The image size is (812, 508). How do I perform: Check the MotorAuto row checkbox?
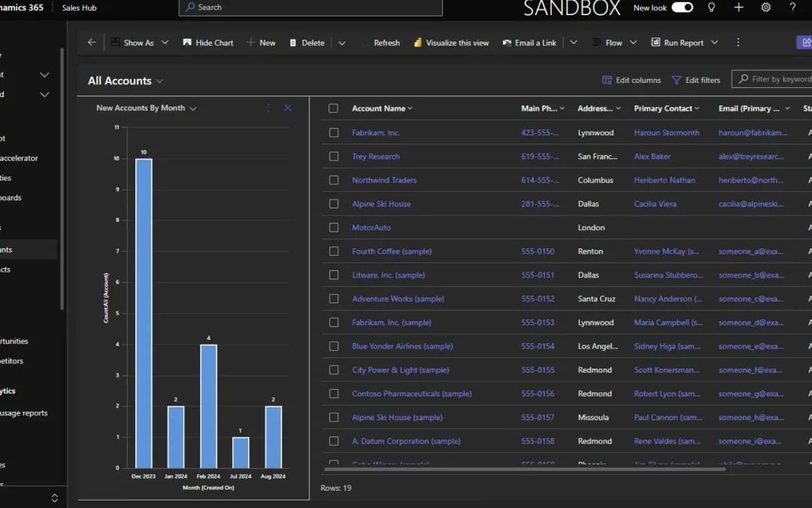click(334, 227)
